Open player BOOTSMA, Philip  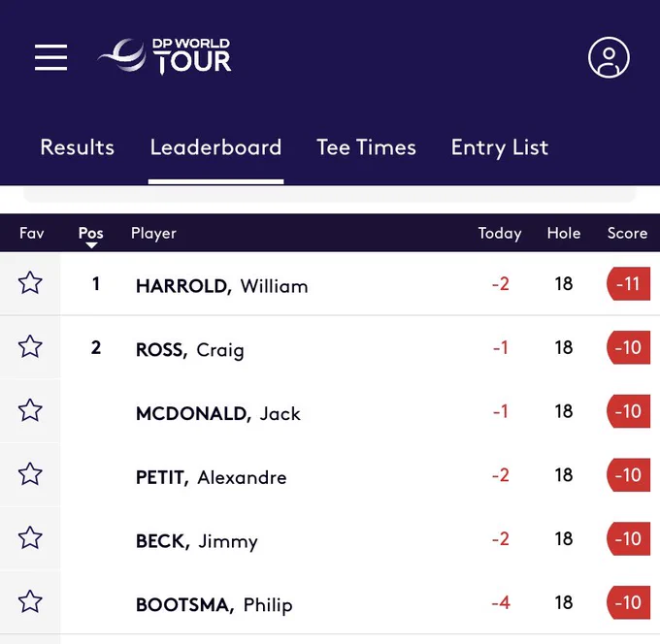pyautogui.click(x=214, y=605)
